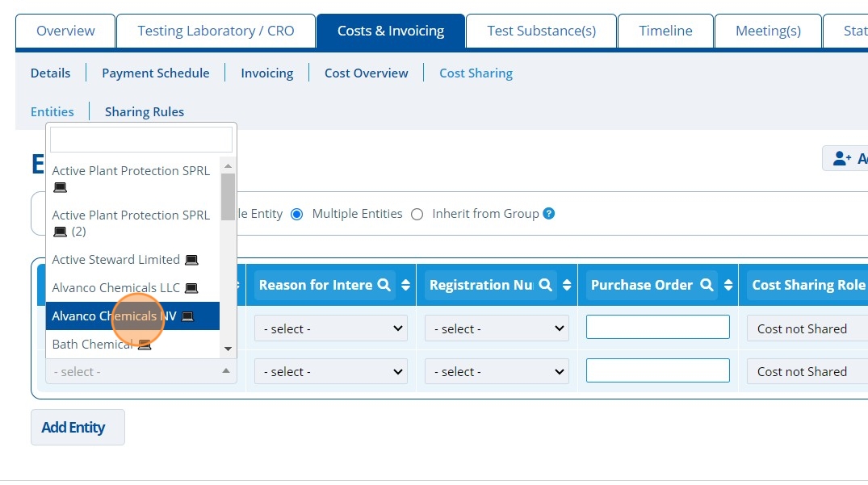Open Test Substance(s) tab
This screenshot has height=485, width=868.
click(542, 31)
